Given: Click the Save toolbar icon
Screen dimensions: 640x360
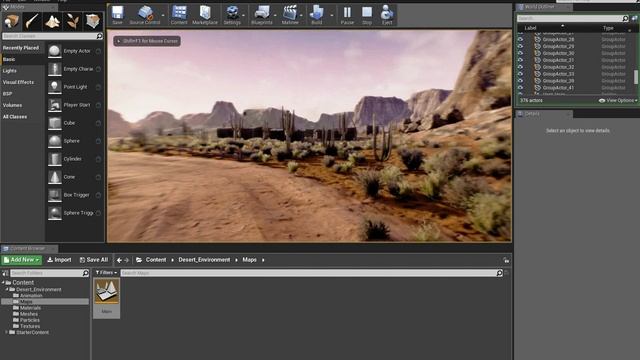Looking at the screenshot, I should tap(118, 15).
